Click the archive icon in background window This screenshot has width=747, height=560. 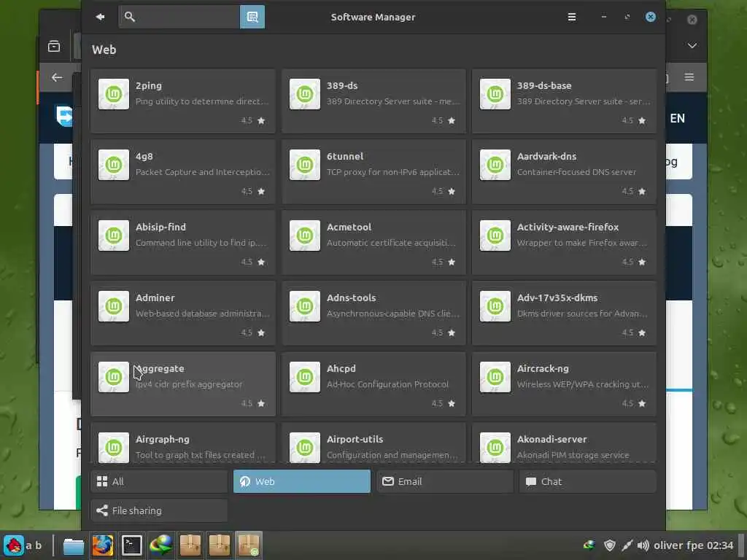(x=54, y=46)
